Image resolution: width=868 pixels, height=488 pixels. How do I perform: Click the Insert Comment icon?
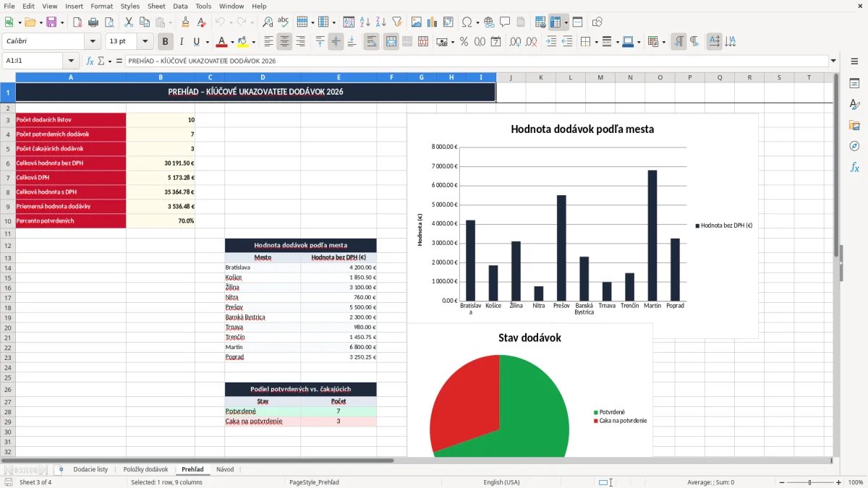pyautogui.click(x=505, y=22)
